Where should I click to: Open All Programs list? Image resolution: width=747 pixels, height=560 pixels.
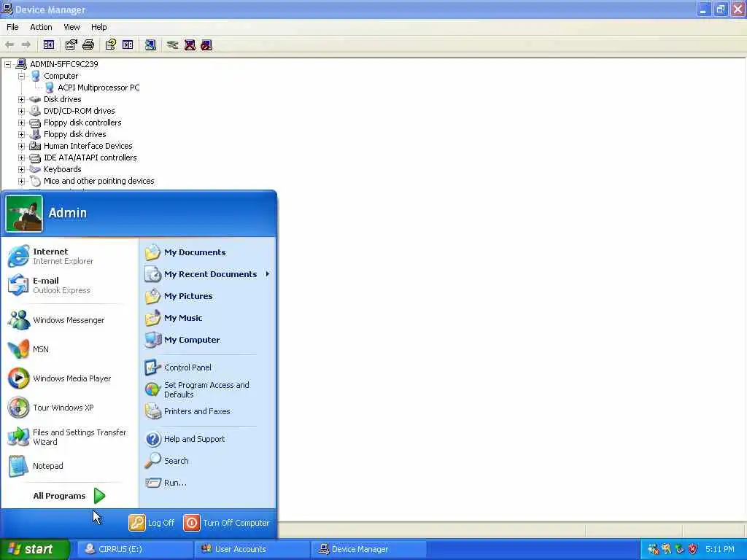(69, 496)
